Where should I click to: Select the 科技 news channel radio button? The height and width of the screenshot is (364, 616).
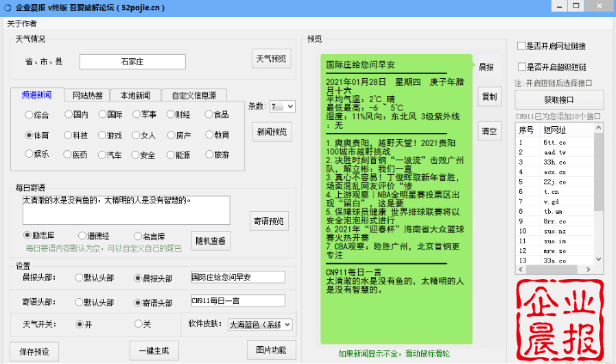pos(69,136)
